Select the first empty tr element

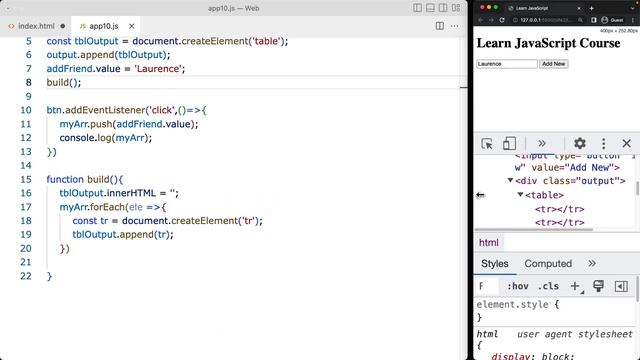pyautogui.click(x=560, y=209)
